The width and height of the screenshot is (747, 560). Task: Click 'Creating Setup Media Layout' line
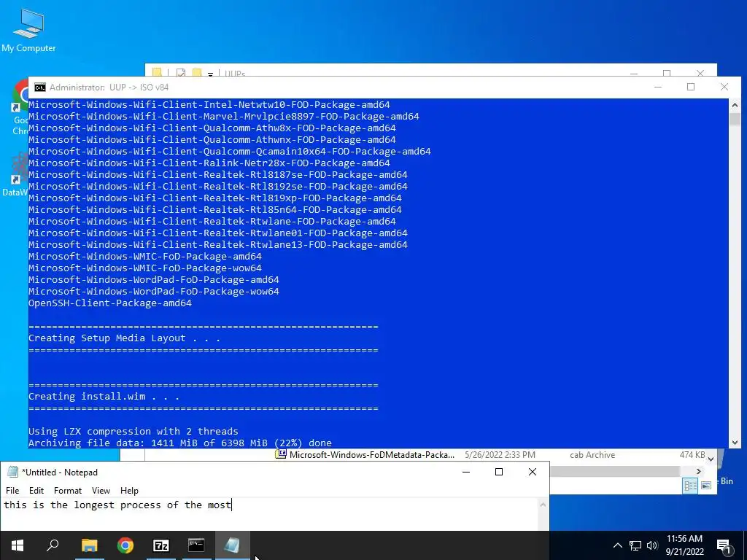tap(124, 338)
